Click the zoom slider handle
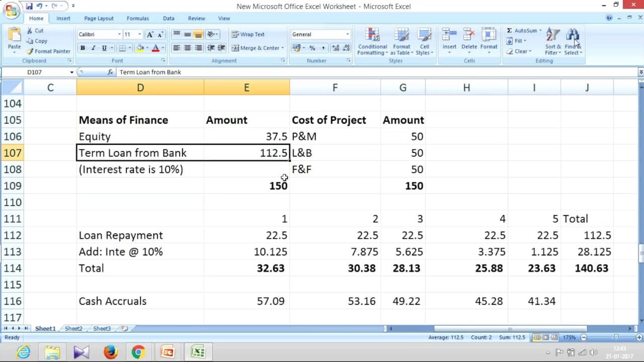This screenshot has width=644, height=362. point(616,338)
